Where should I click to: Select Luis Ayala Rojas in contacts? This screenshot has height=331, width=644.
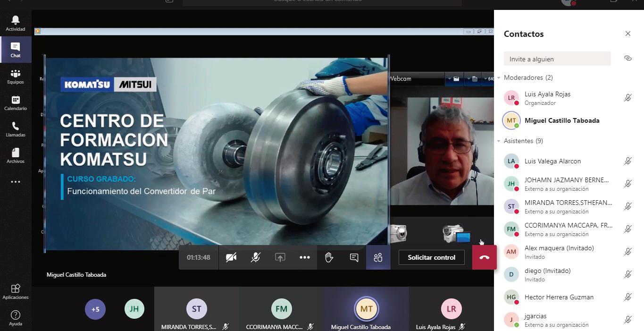(569, 98)
